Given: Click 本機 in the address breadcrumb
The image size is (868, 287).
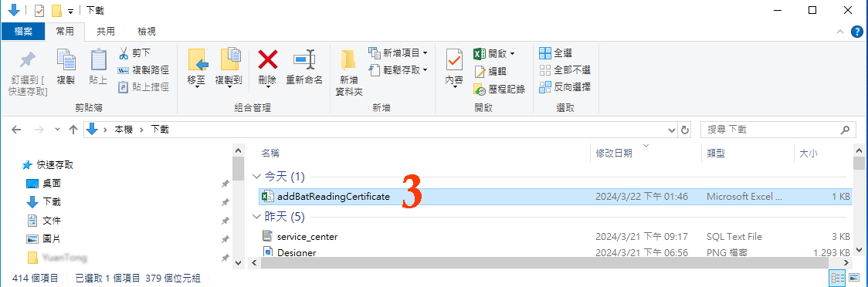Looking at the screenshot, I should pyautogui.click(x=124, y=130).
